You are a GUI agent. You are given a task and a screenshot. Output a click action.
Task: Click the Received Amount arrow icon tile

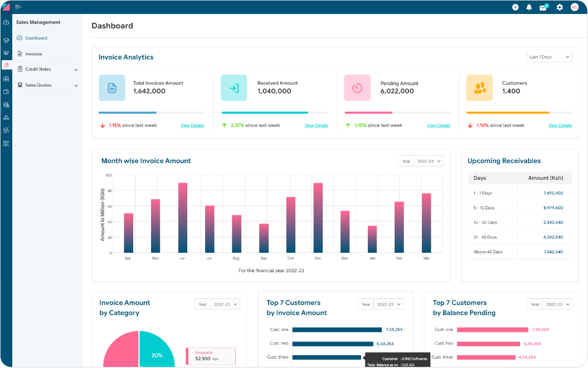tap(234, 88)
